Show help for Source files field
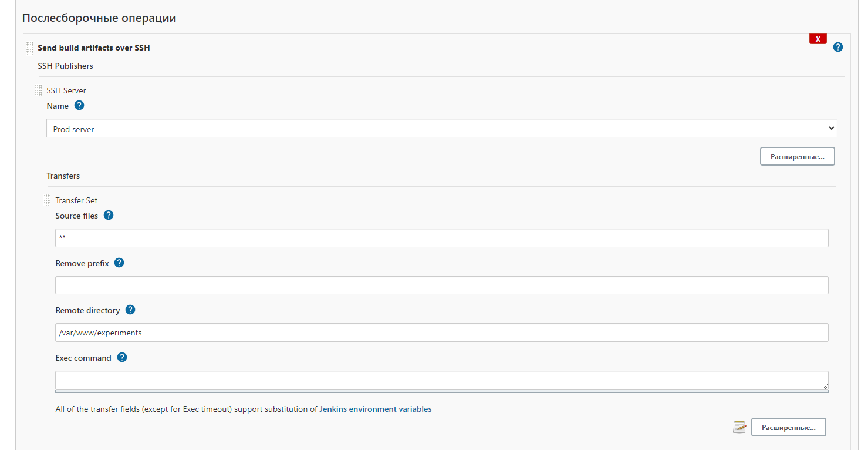The width and height of the screenshot is (868, 450). tap(109, 215)
